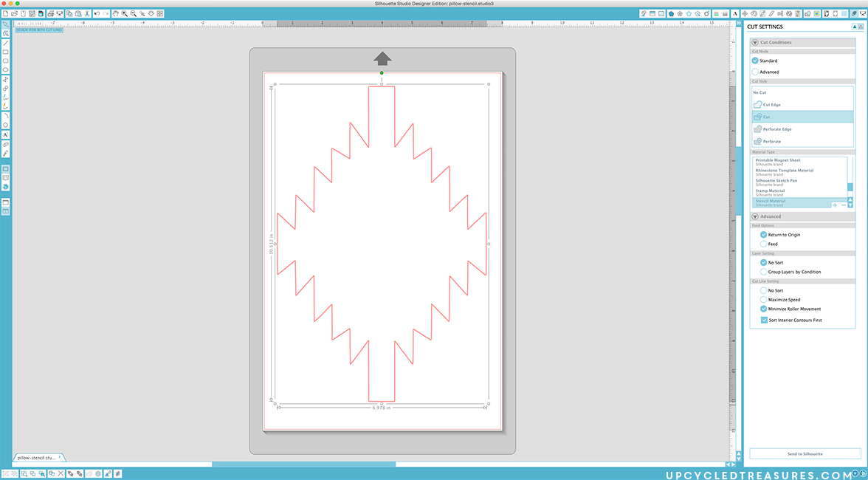Select Stamp Material from material list

[771, 191]
